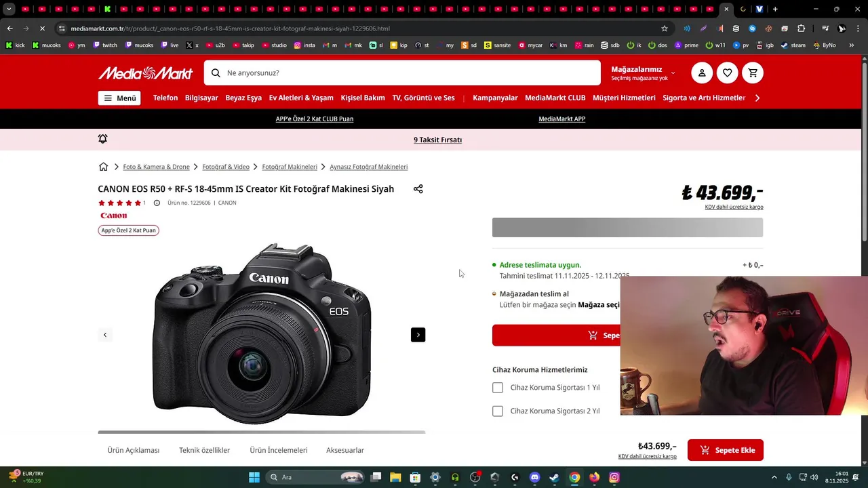
Task: Click the image gallery progress bar
Action: (x=262, y=432)
